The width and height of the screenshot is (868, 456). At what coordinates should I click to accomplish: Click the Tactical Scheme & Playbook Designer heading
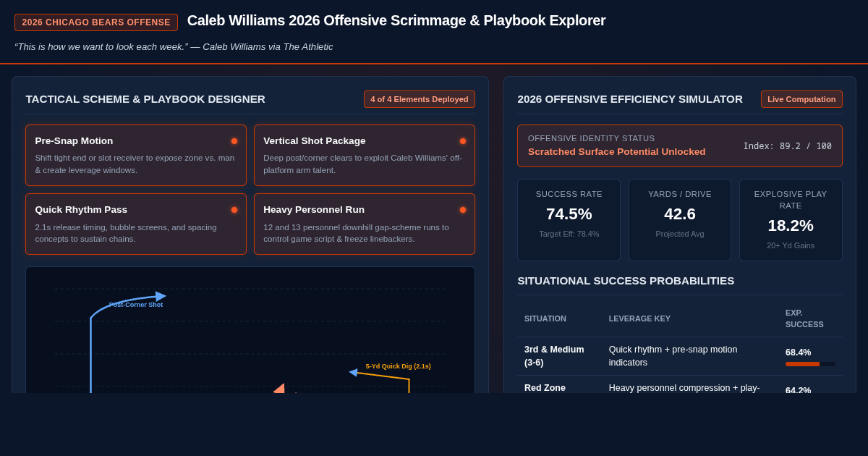(145, 99)
